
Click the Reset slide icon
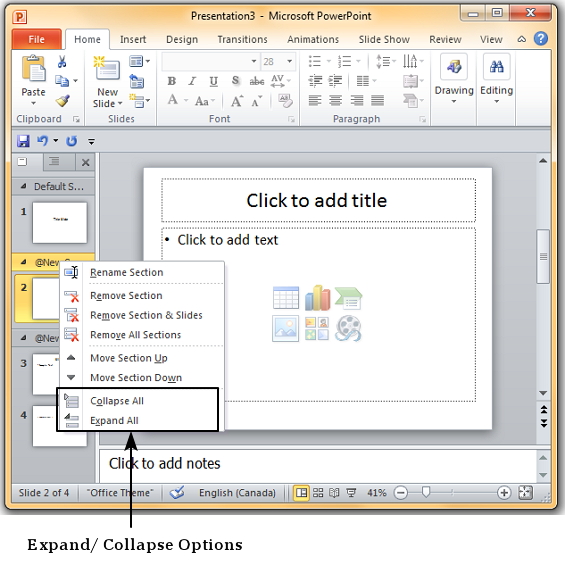pyautogui.click(x=137, y=81)
